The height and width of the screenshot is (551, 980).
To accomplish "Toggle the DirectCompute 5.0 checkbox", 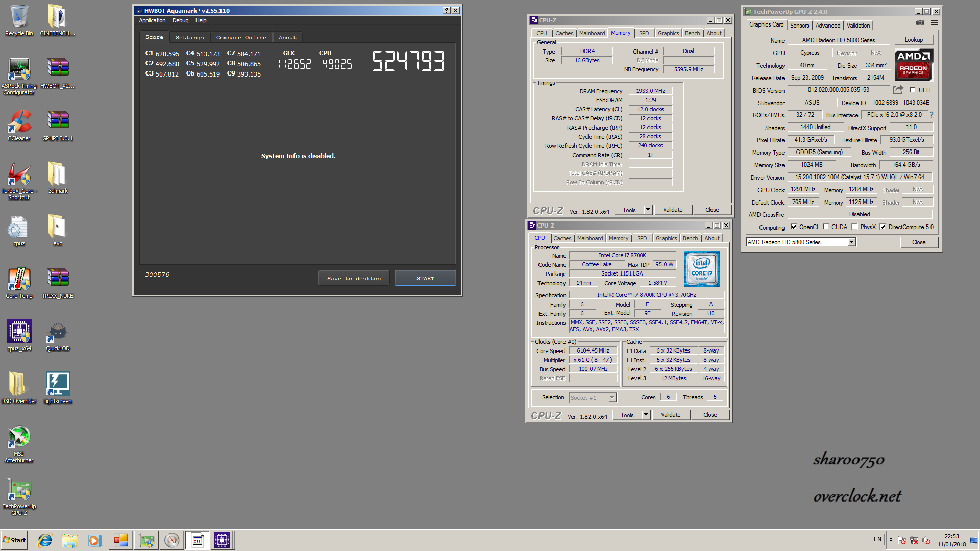I will (x=883, y=227).
